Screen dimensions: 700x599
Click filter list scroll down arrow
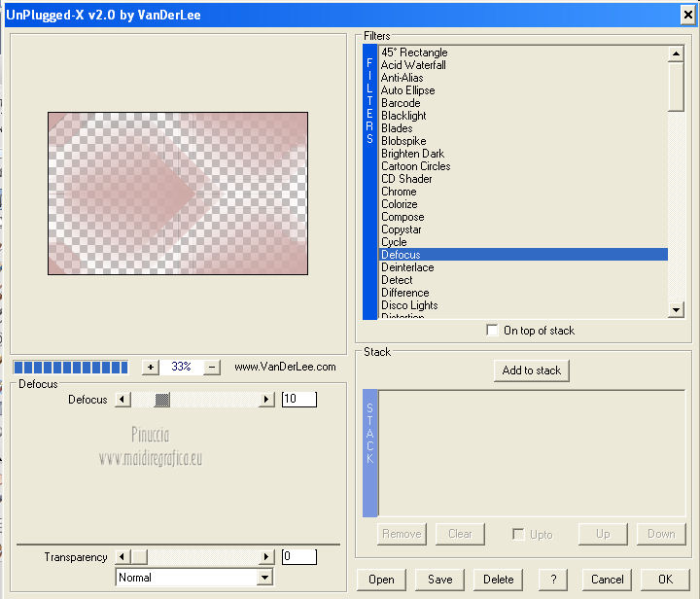pos(676,310)
